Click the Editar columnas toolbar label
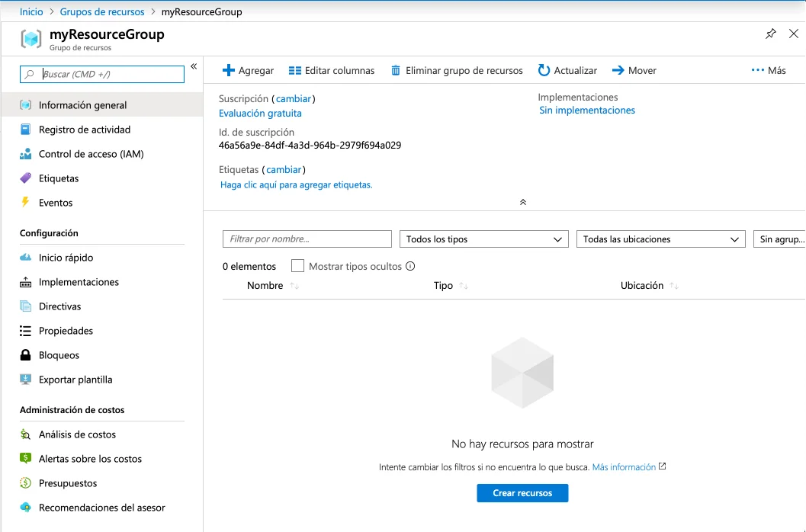806x532 pixels. point(340,70)
